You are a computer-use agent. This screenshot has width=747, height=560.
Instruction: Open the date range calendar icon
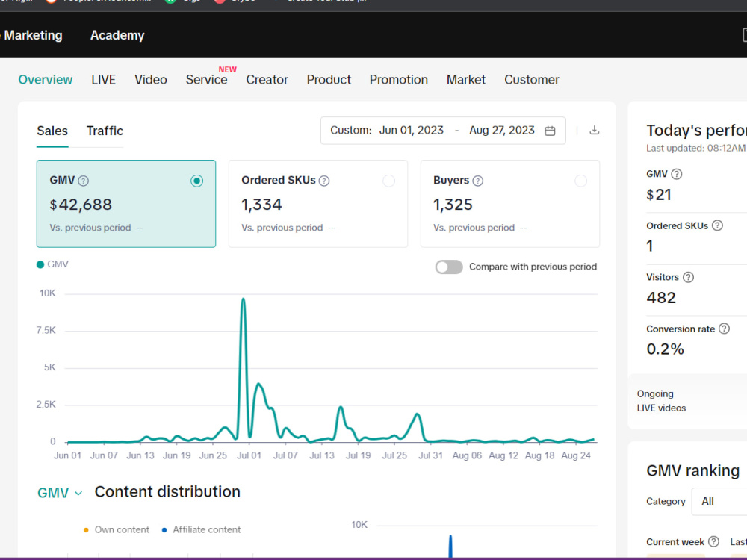pyautogui.click(x=550, y=131)
